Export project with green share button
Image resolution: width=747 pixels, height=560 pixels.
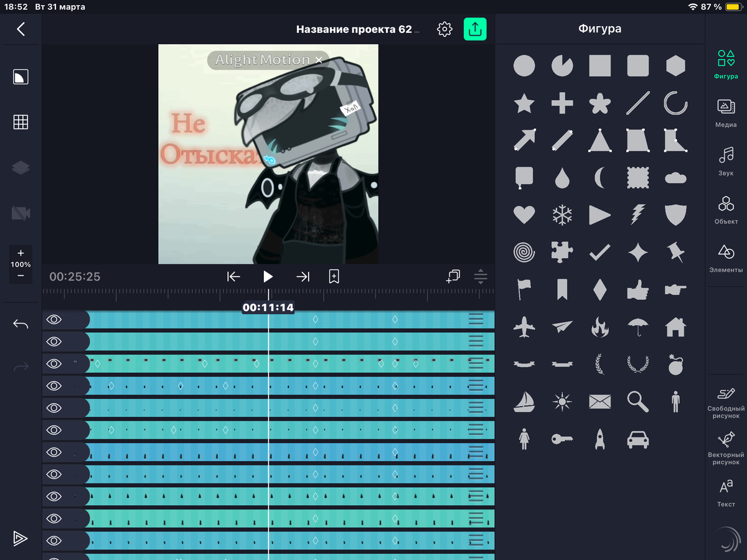coord(475,29)
